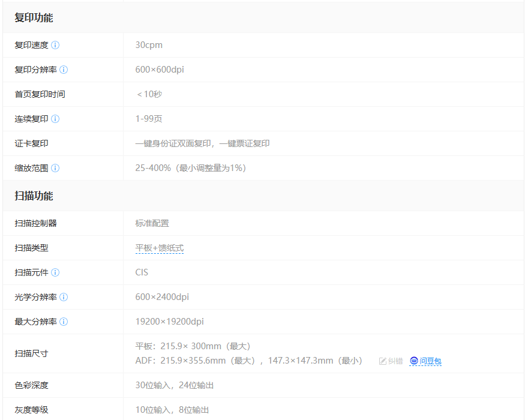528x420 pixels.
Task: Select the 扫描功能 section header
Action: [x=34, y=196]
